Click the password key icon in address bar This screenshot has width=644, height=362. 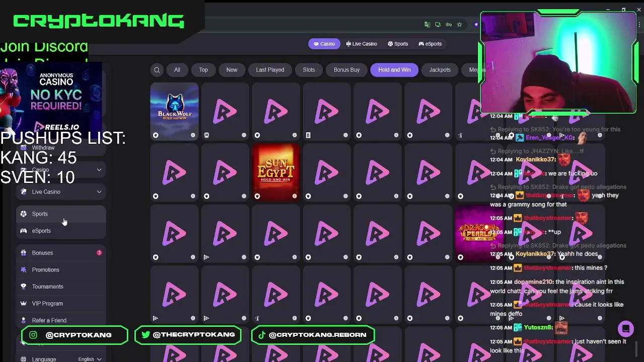tap(448, 24)
